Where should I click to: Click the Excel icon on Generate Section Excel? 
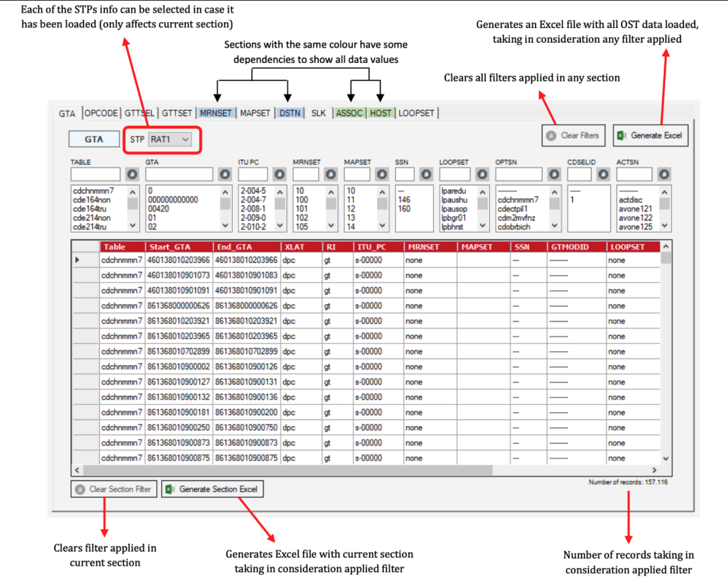pos(170,489)
